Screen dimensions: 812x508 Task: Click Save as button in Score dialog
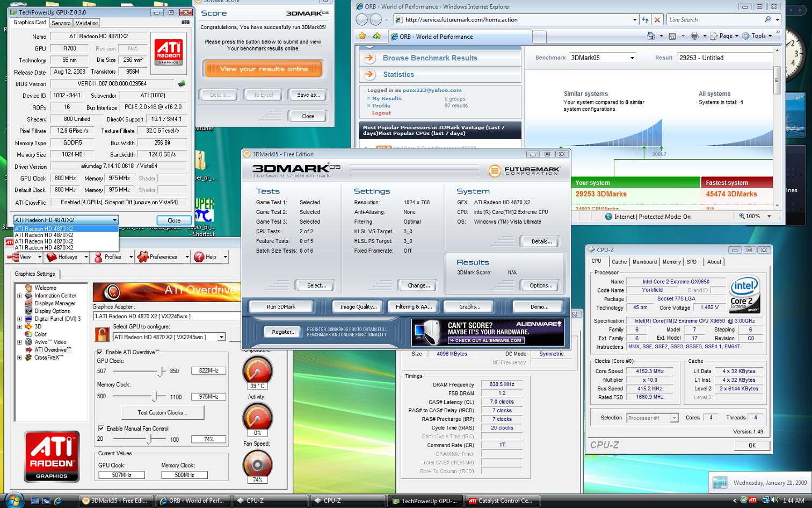[x=308, y=95]
